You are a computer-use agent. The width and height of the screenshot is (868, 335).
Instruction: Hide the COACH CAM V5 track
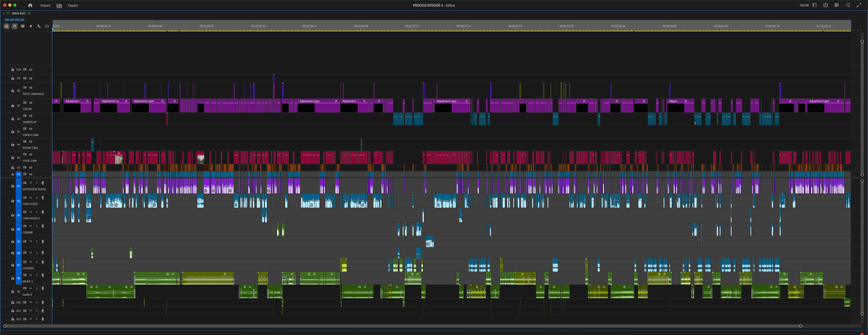pos(30,128)
